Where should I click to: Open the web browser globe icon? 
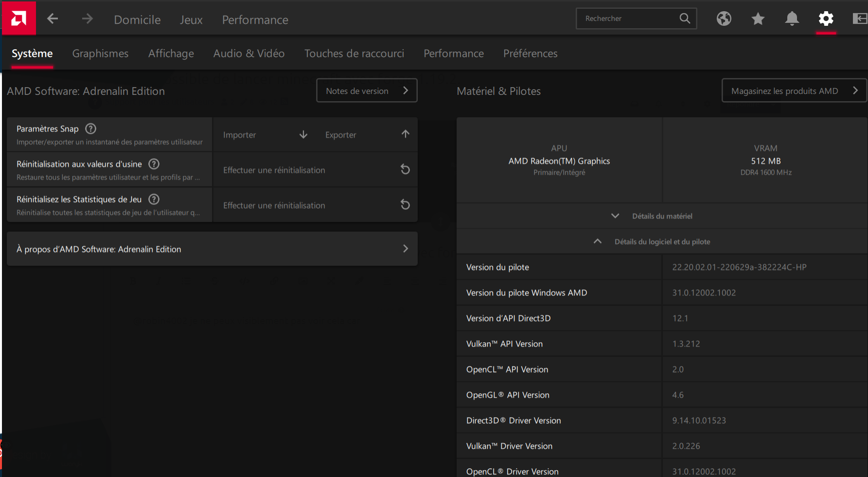(x=724, y=18)
